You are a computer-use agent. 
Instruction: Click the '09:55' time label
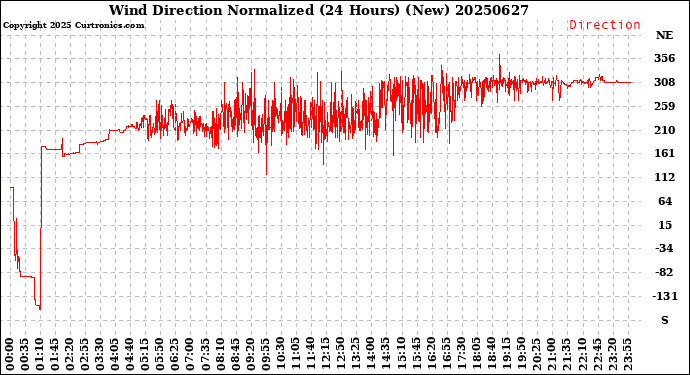coord(265,354)
